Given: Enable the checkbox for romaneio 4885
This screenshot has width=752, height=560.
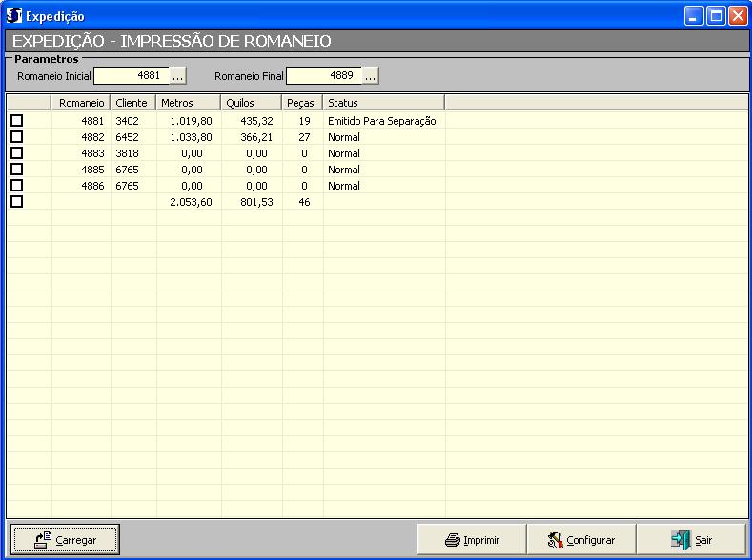Looking at the screenshot, I should pos(16,170).
